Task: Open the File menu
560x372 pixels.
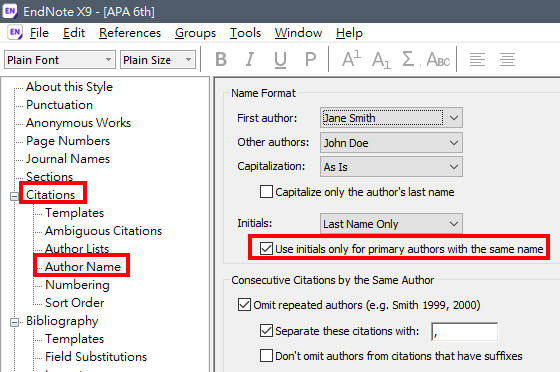Action: coord(39,33)
